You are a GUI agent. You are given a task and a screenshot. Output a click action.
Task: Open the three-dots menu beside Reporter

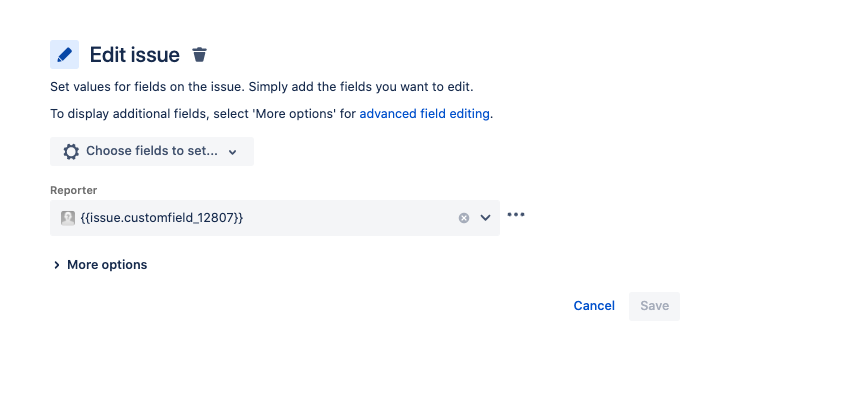pyautogui.click(x=516, y=214)
